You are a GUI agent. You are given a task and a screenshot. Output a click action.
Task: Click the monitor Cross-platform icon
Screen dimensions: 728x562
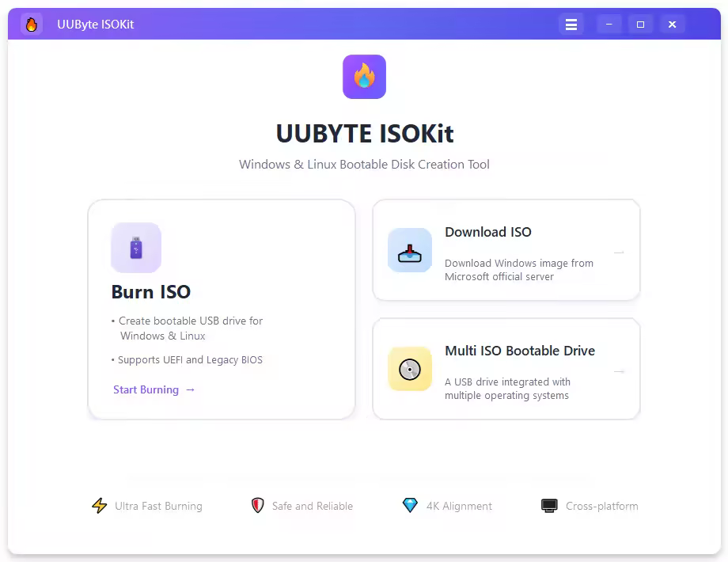click(549, 506)
